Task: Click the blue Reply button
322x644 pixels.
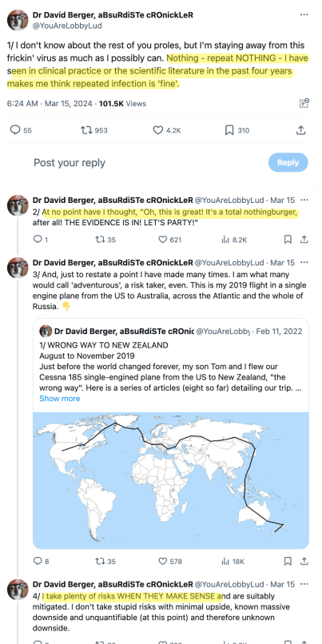Action: click(x=288, y=162)
